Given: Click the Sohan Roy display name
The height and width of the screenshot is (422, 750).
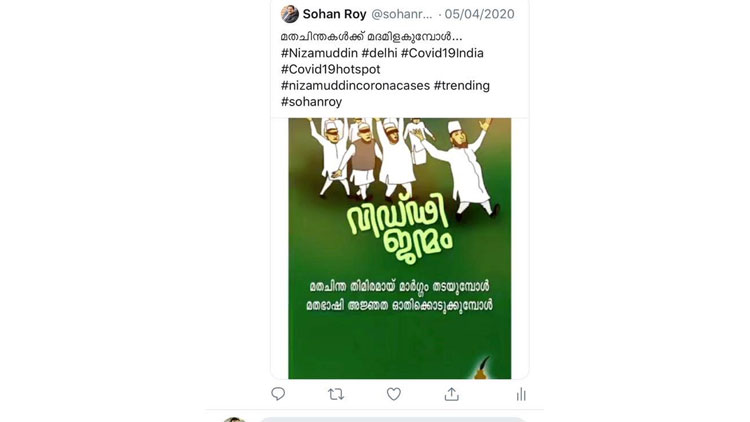Looking at the screenshot, I should 335,15.
